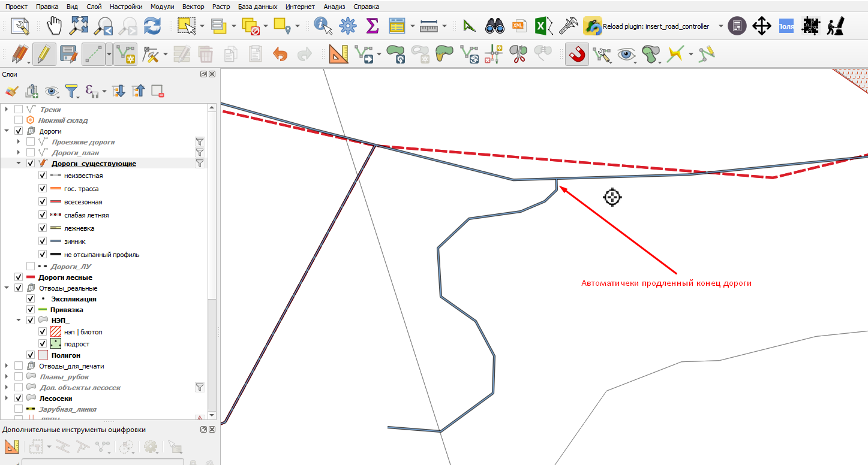Click the нэп | биотоп hatch swatch
This screenshot has width=868, height=465.
tap(55, 331)
